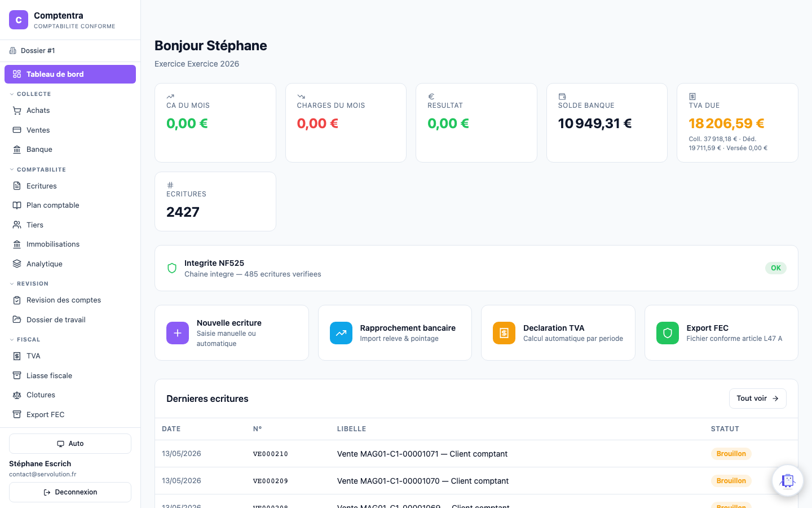Click the Export FEC sidebar icon
This screenshot has width=812, height=508.
pyautogui.click(x=17, y=414)
